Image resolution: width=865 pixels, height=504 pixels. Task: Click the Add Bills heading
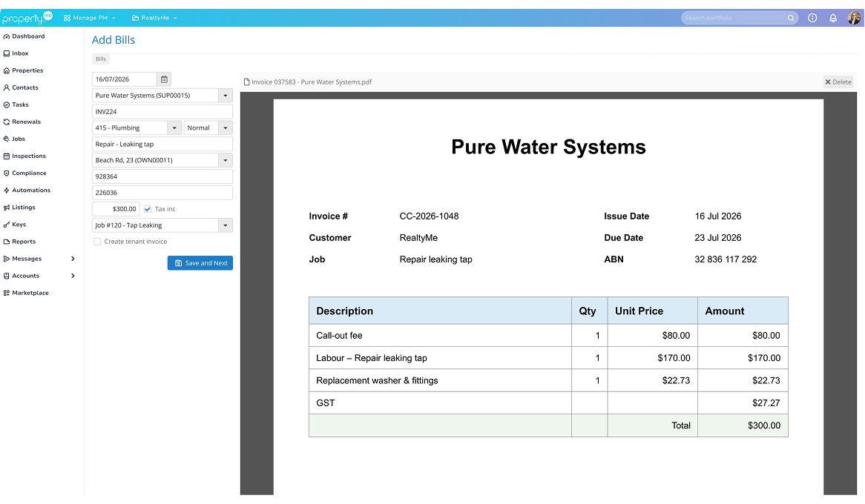[113, 40]
